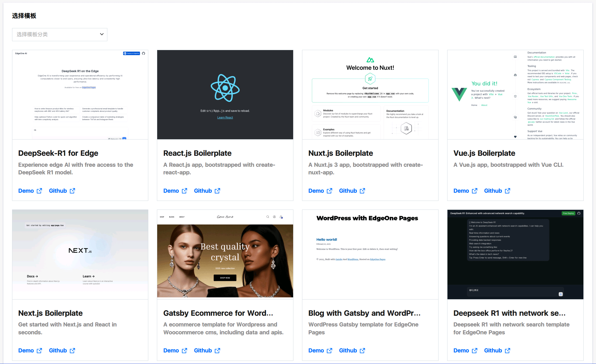Select the Gatsby Ecommerce for Word... title

(218, 313)
